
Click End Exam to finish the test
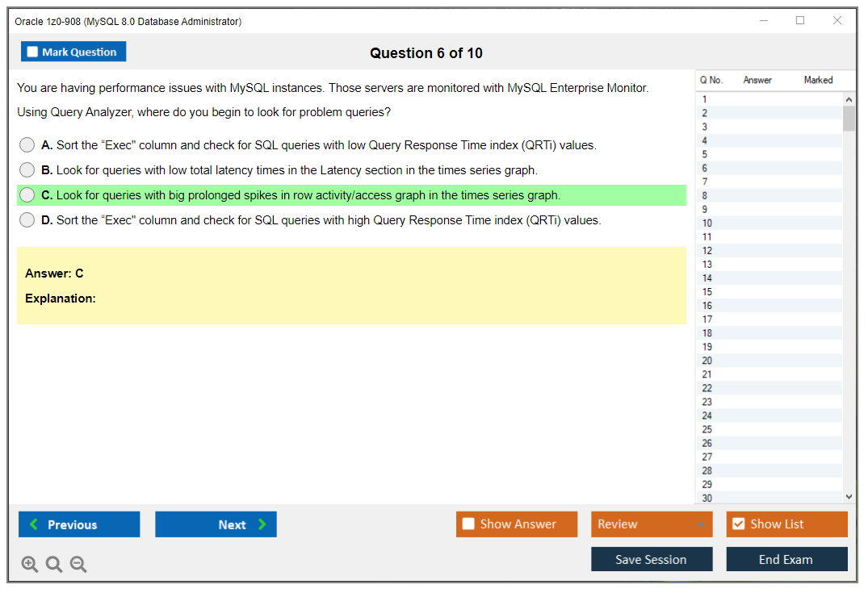(x=786, y=559)
